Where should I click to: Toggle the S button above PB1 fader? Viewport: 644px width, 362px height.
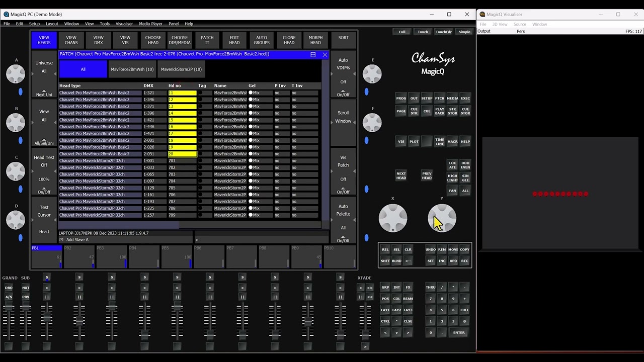[47, 278]
